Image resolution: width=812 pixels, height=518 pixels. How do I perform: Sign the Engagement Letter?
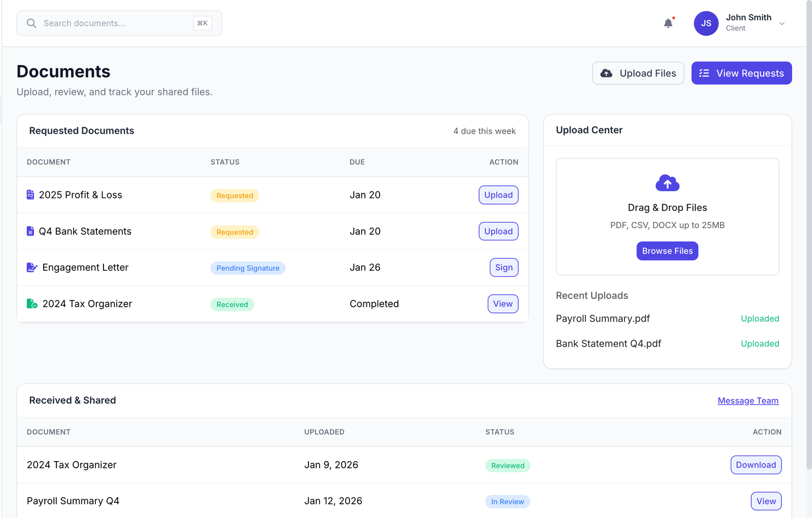coord(503,267)
